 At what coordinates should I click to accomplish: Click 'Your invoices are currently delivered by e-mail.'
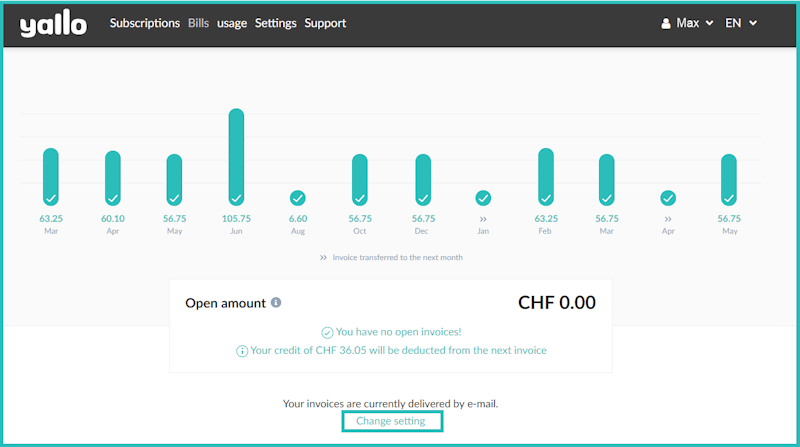pos(390,404)
